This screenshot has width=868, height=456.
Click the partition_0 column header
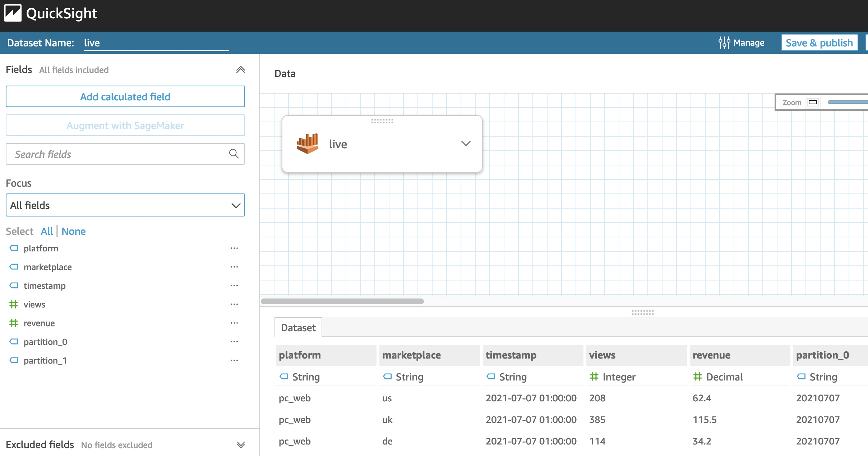click(x=831, y=355)
